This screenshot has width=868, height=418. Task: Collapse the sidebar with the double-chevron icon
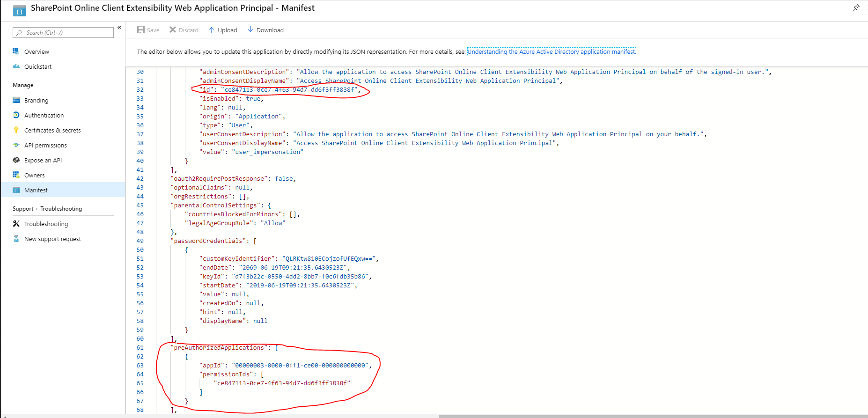pyautogui.click(x=119, y=28)
